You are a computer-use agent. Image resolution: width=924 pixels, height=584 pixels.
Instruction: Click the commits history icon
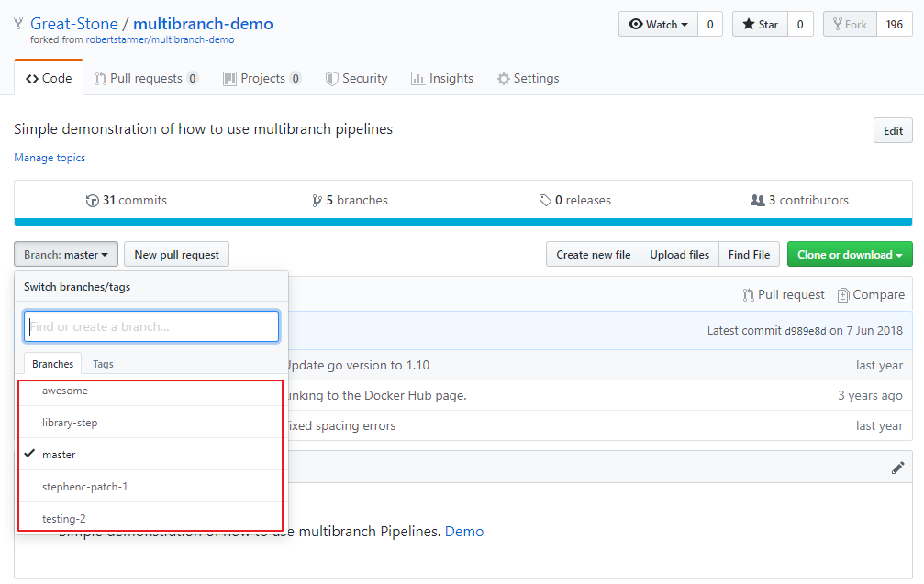point(92,201)
